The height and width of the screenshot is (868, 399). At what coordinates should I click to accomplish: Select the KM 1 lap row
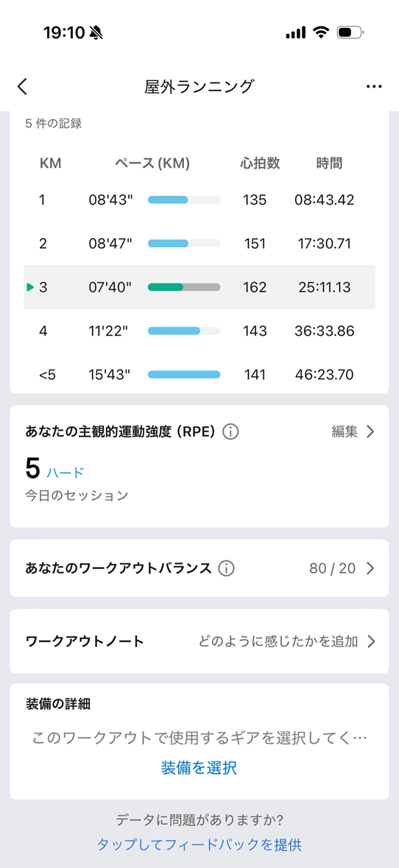point(199,200)
